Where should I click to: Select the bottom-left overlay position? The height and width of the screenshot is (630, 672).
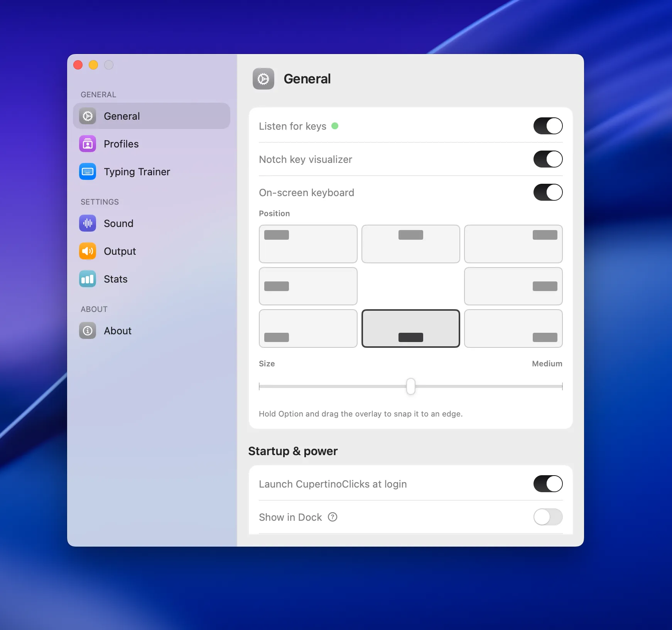tap(308, 329)
